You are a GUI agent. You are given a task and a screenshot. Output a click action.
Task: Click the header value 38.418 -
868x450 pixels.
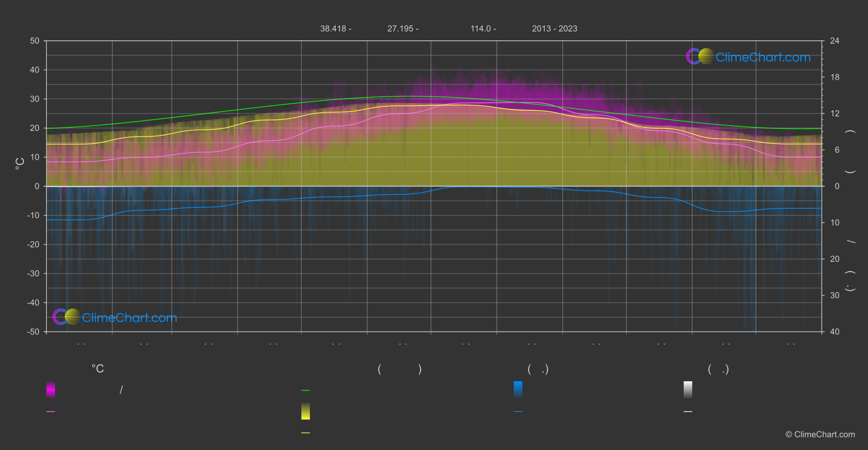tap(336, 28)
